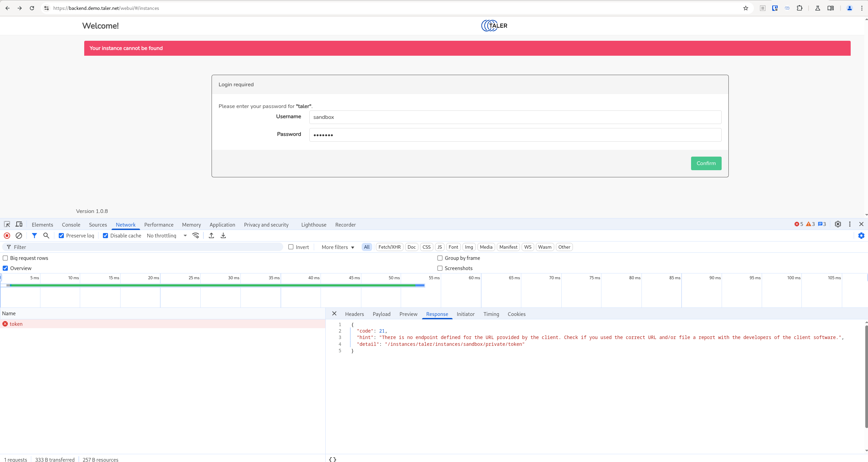Click the stop recording network log icon
868x462 pixels.
tap(7, 235)
